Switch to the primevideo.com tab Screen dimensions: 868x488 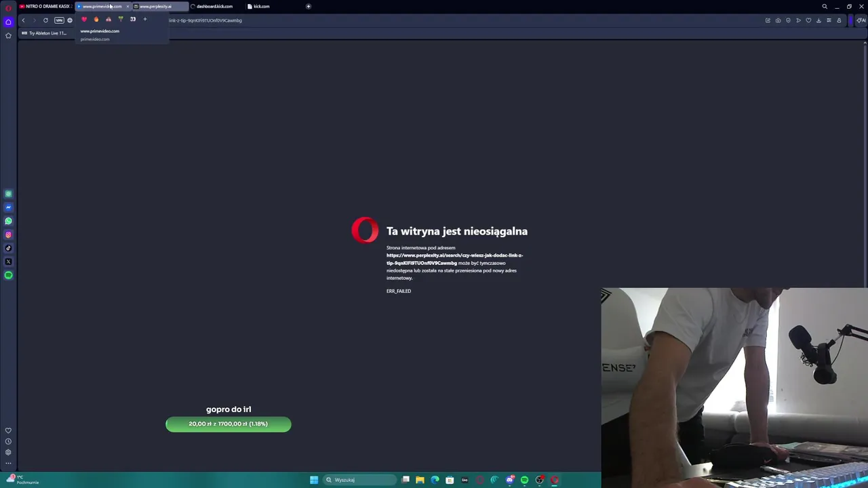point(102,6)
